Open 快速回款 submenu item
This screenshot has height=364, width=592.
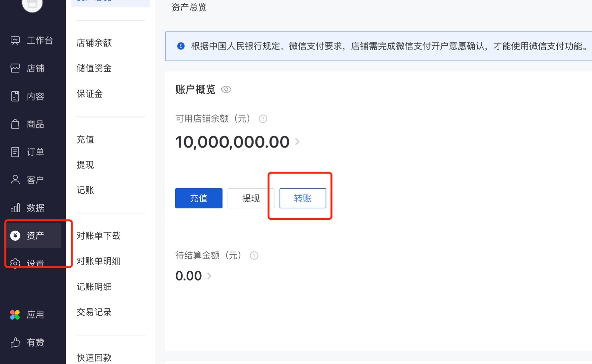94,358
